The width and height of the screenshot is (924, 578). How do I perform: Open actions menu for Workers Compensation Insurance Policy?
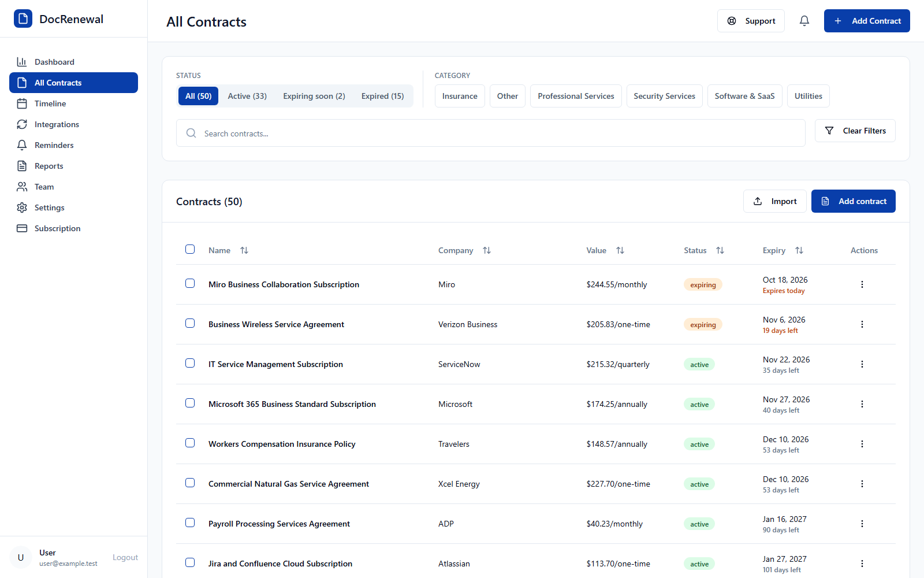[862, 444]
